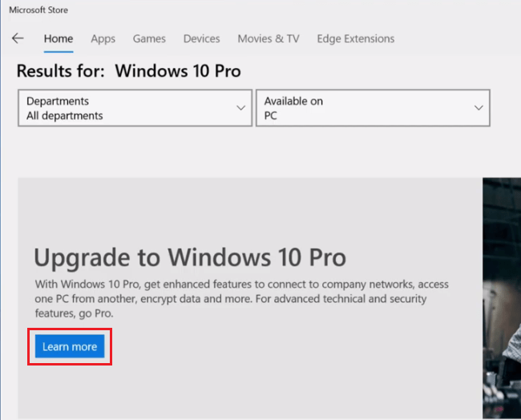The image size is (521, 420).
Task: Go back using the back arrow
Action: tap(18, 38)
